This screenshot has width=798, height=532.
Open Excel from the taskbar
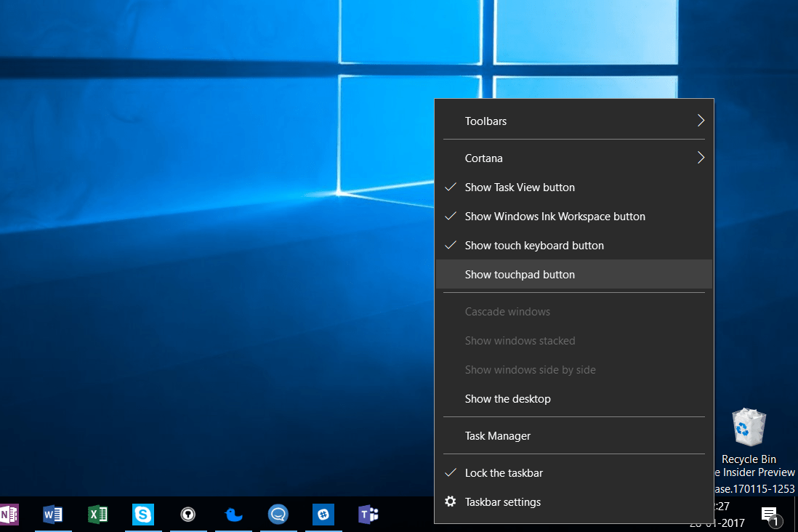97,515
